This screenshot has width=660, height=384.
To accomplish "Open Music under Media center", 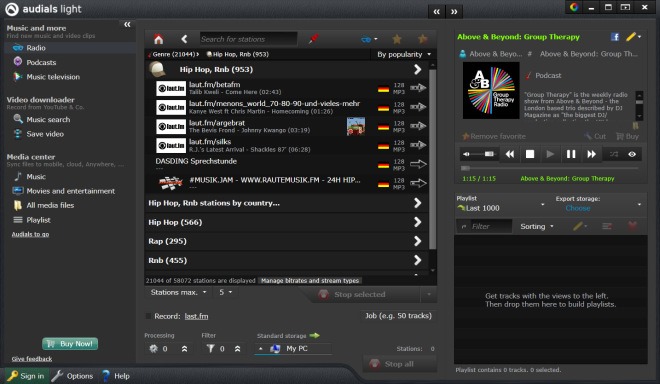I will pos(36,176).
